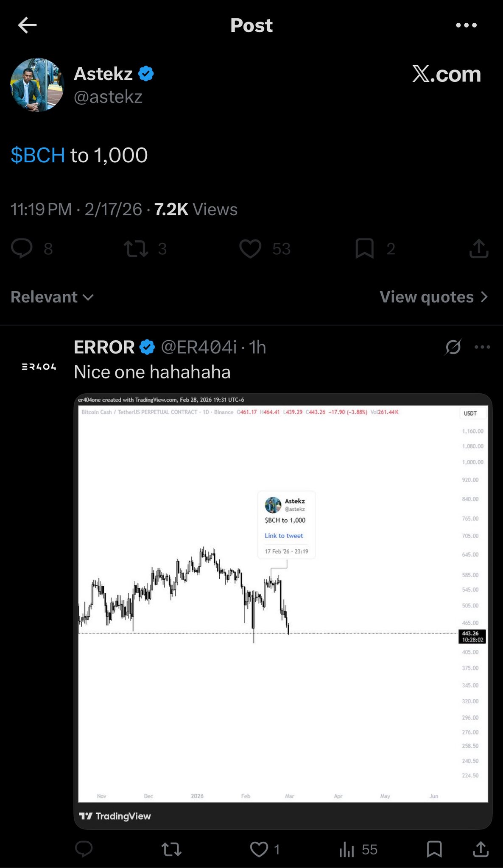Repost ERROR's reply
Image resolution: width=503 pixels, height=868 pixels.
(172, 849)
